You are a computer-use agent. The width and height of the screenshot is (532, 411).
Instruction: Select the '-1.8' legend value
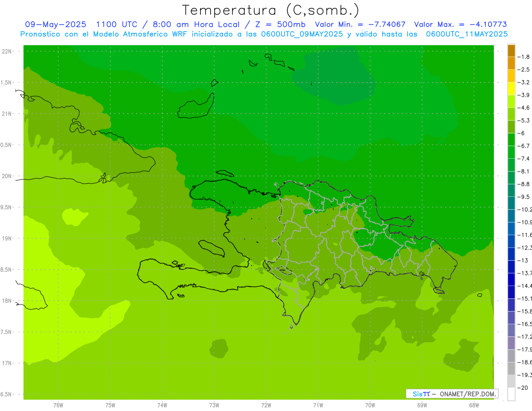pos(524,57)
